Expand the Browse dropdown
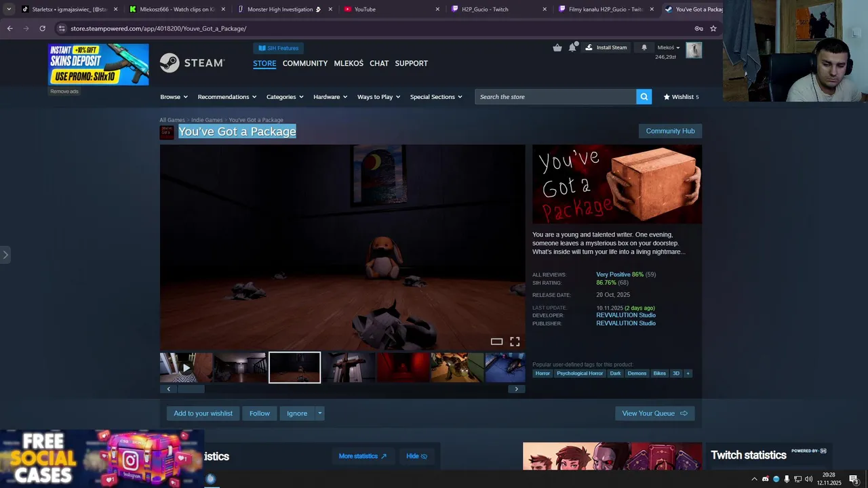 click(174, 97)
